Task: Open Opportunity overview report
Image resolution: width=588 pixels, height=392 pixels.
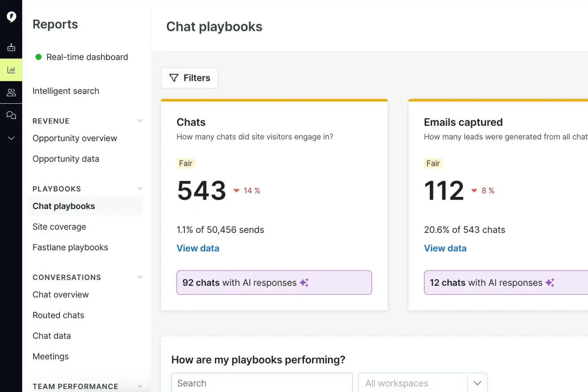Action: [75, 138]
